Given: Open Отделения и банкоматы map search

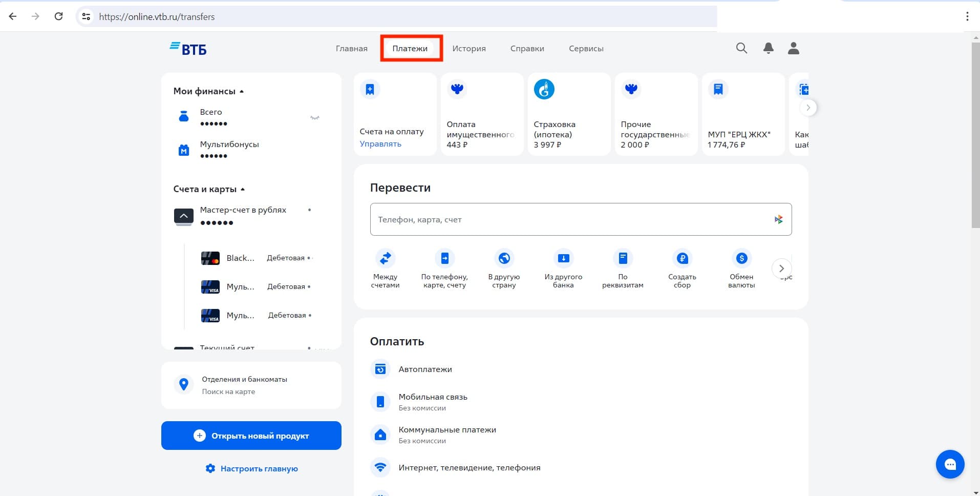Looking at the screenshot, I should point(251,385).
